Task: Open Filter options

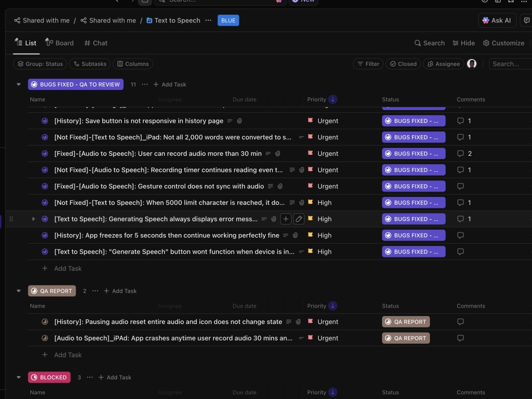Action: [368, 64]
